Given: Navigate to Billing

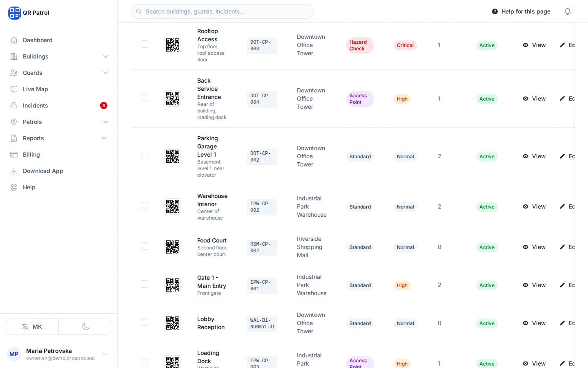Looking at the screenshot, I should (59, 155).
